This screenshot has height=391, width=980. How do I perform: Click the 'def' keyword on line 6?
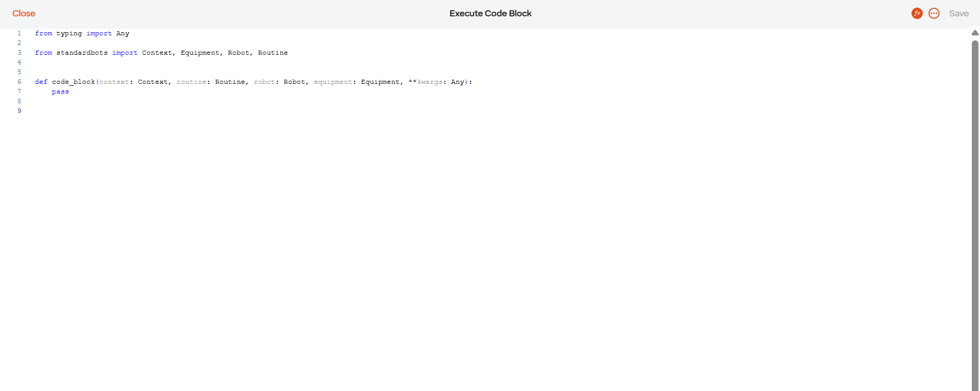coord(41,82)
